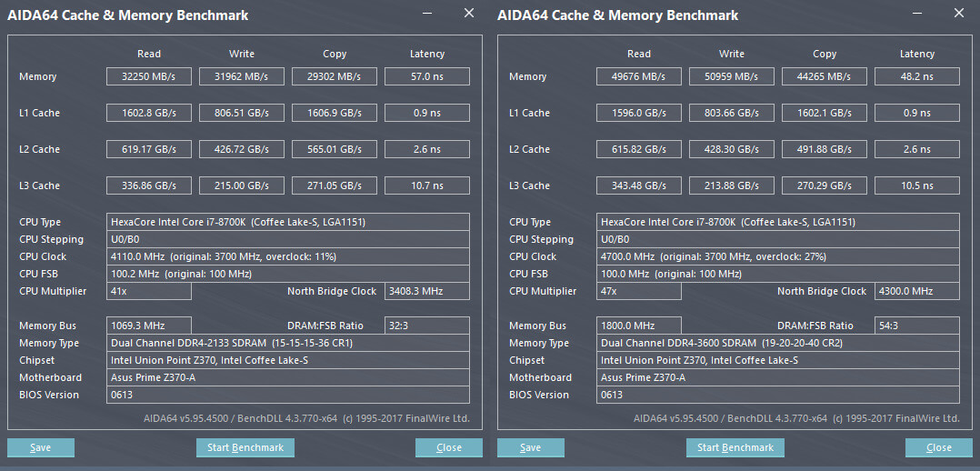Screen dimensions: 980x471
Task: Click the 4300.0 MHz North Bridge Clock field
Action: [916, 291]
